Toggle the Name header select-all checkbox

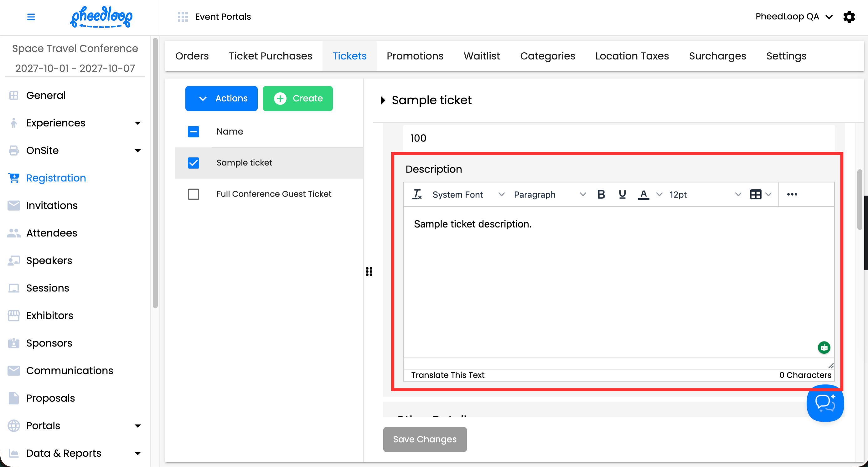(x=194, y=131)
